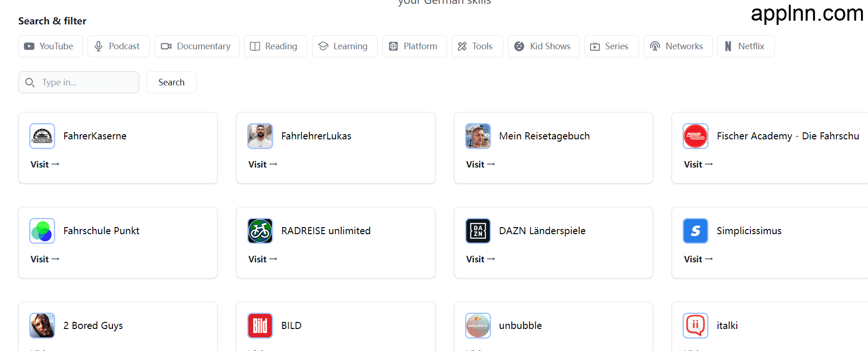Open the DAZN Länderspiele logo

[x=478, y=231]
